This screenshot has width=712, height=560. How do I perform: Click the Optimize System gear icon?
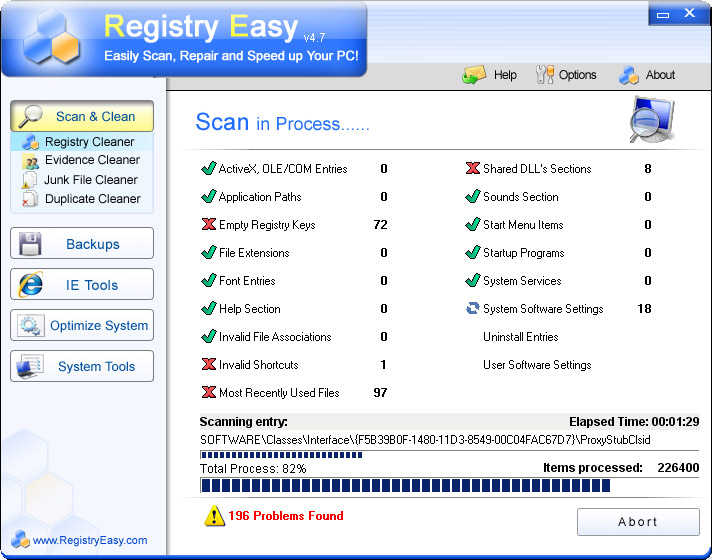30,326
